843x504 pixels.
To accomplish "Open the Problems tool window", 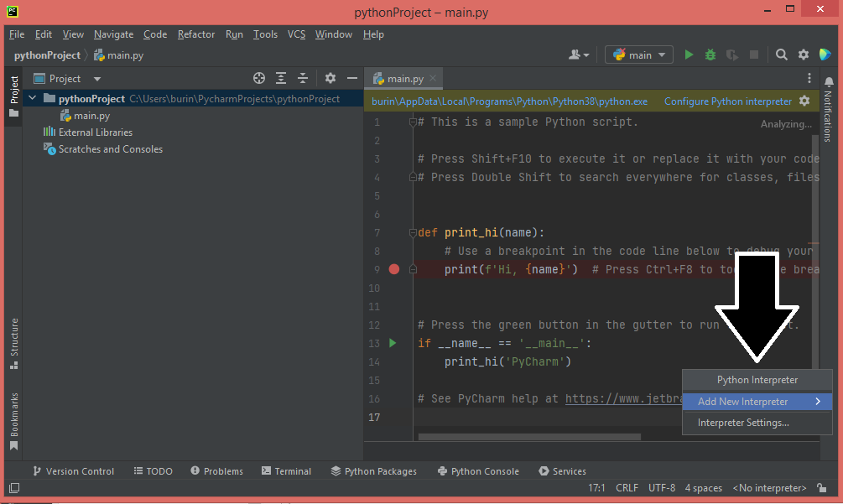I will tap(216, 471).
